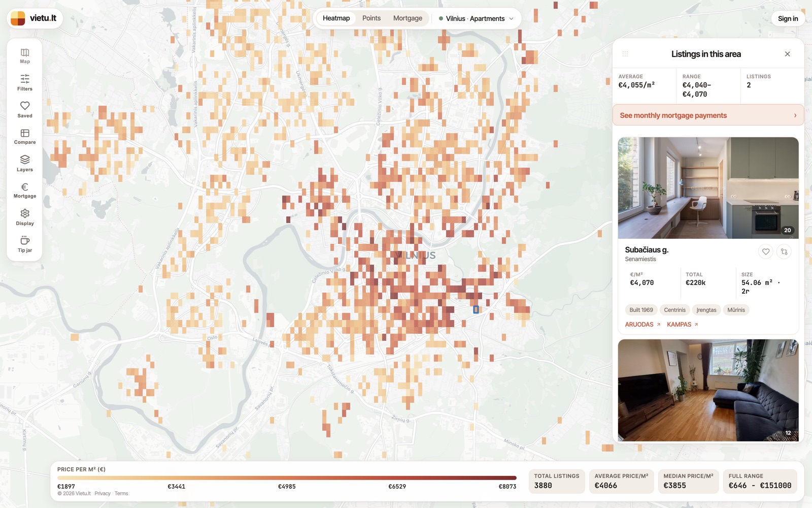Click the 12 photo count badge
The width and height of the screenshot is (812, 508).
[788, 433]
